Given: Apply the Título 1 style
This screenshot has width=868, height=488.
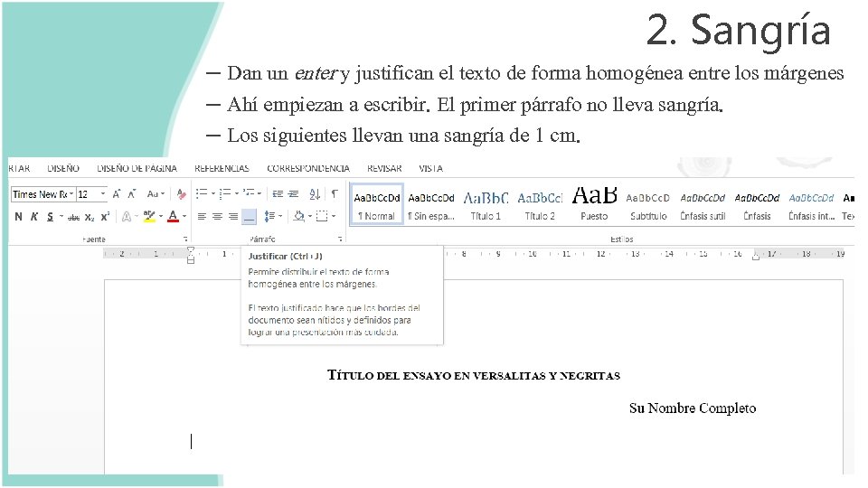Looking at the screenshot, I should coord(486,205).
